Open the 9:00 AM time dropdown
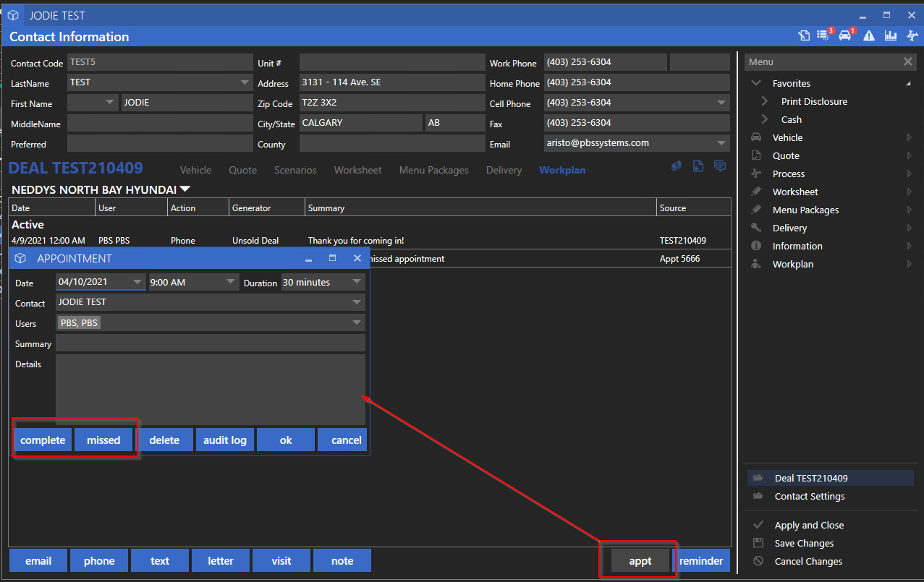Screen dimensions: 924x582 [x=230, y=282]
